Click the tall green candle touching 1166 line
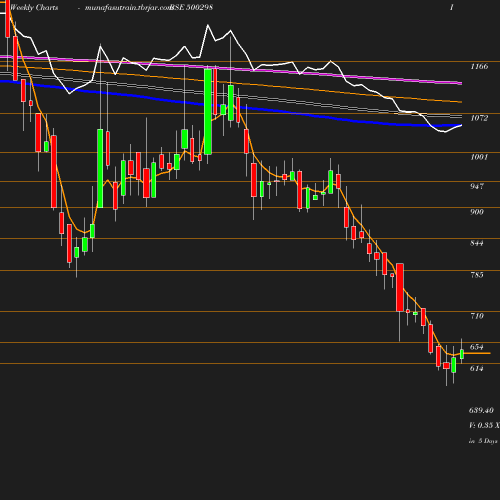Image resolution: width=500 pixels, height=500 pixels. pos(208,112)
